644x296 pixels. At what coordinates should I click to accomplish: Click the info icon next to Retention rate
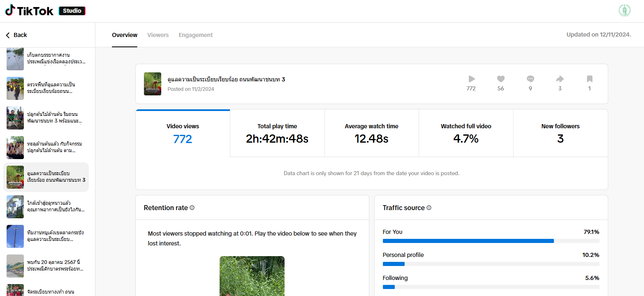tap(192, 208)
